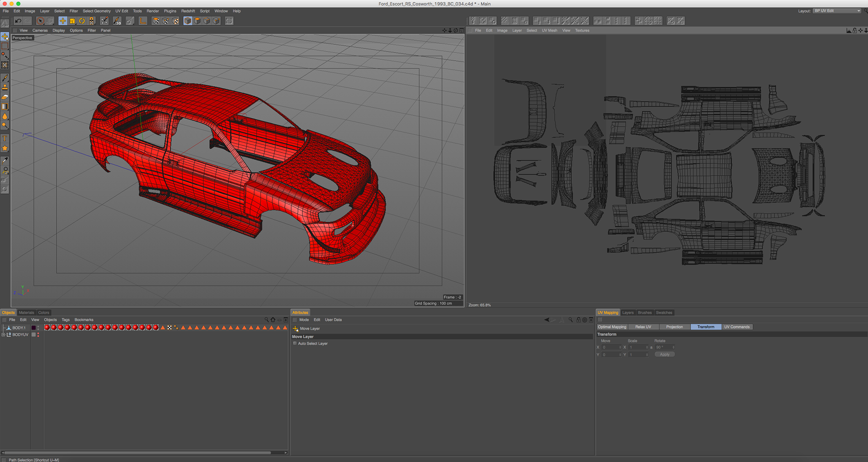Open the Select Geometry menu

(96, 11)
